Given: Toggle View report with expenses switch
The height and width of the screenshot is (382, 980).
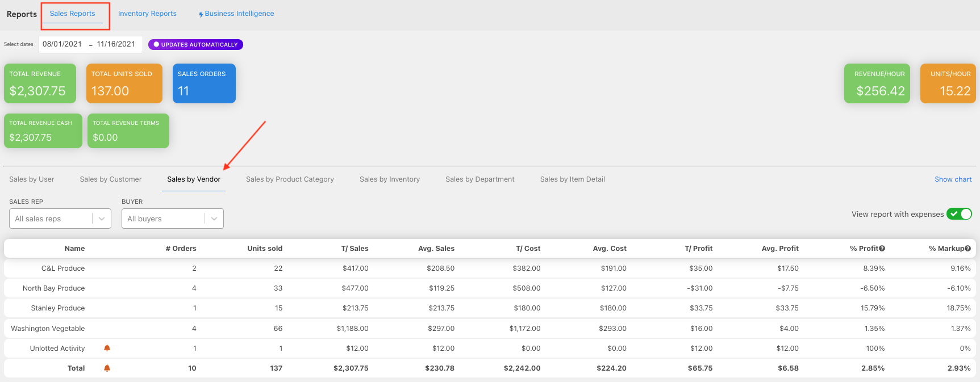Looking at the screenshot, I should pos(959,214).
